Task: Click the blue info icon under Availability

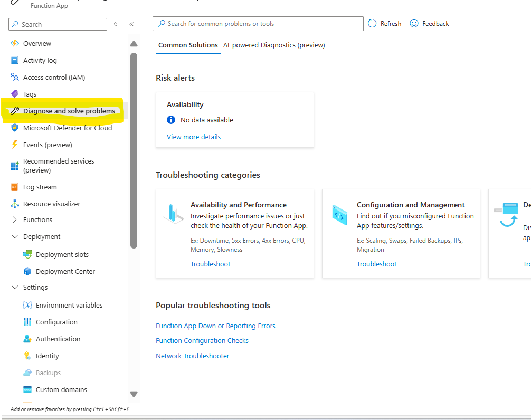Action: click(171, 120)
